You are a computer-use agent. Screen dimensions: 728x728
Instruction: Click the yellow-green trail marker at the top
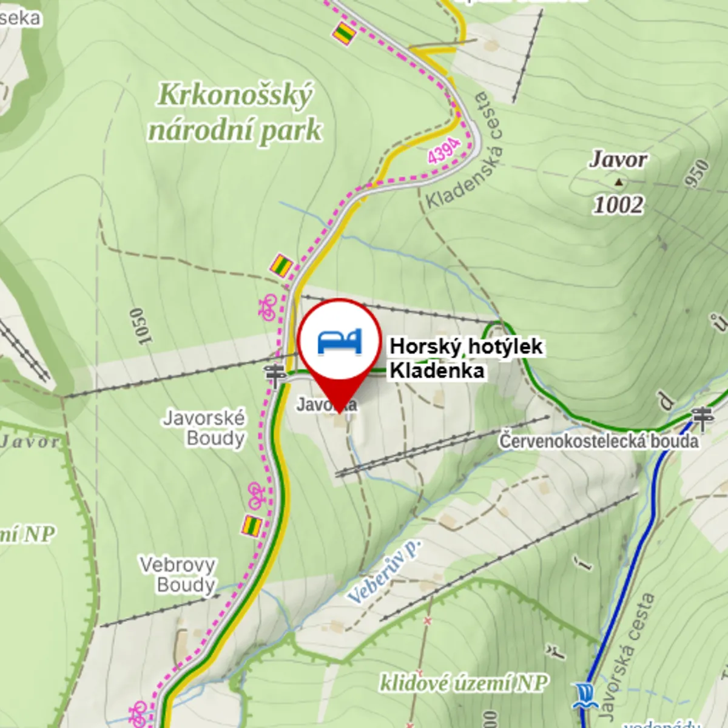344,33
